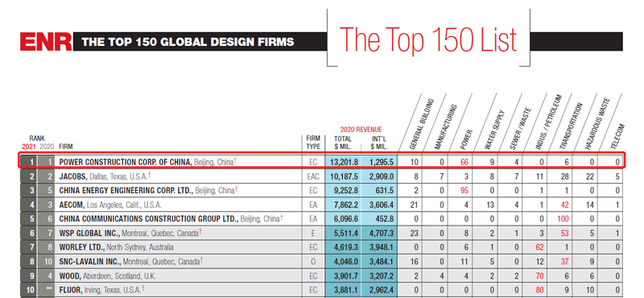644x298 pixels.
Task: Click WSP GLOBAL INC. firm name
Action: tap(89, 233)
